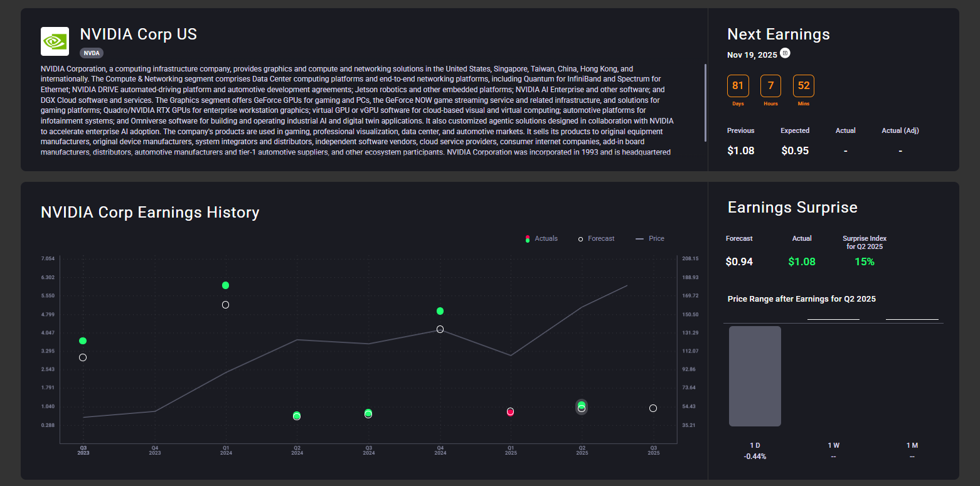Toggle the Actuals series in the chart legend
980x486 pixels.
click(x=541, y=239)
